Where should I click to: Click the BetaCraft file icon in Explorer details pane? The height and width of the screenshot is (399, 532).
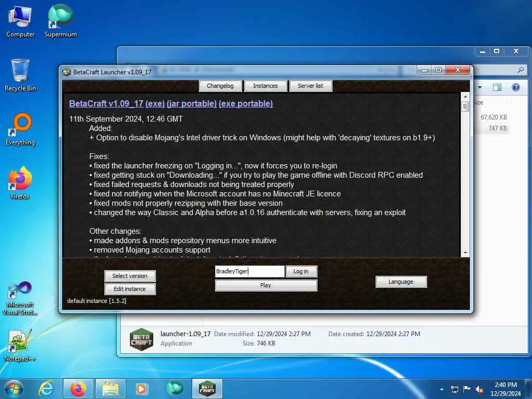pyautogui.click(x=141, y=339)
